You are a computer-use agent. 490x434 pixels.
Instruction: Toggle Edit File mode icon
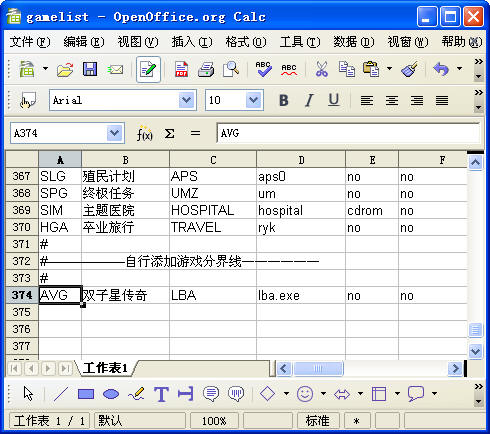click(148, 69)
